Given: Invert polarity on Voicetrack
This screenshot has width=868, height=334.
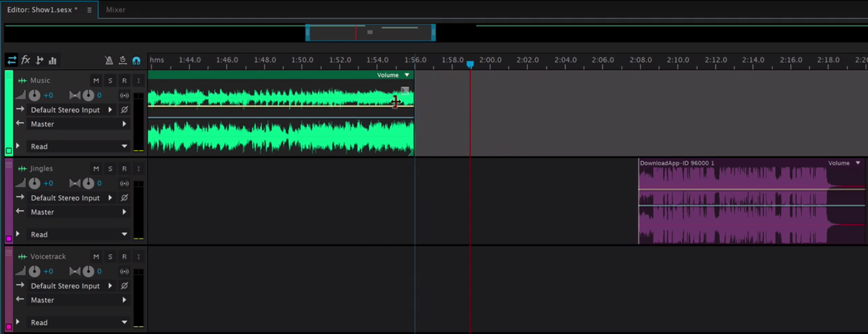Looking at the screenshot, I should tap(124, 285).
